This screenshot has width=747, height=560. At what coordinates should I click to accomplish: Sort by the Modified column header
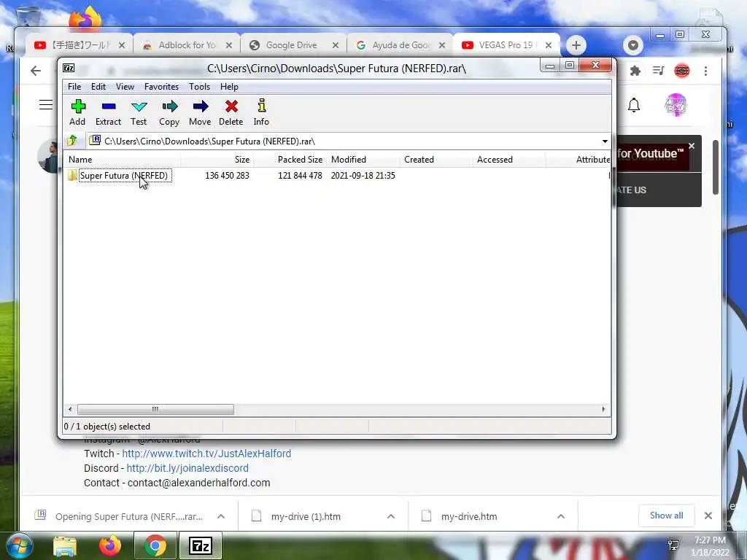tap(363, 160)
